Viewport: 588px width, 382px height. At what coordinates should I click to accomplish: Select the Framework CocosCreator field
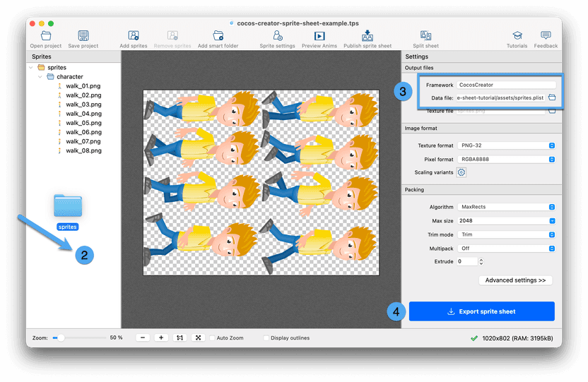point(506,85)
